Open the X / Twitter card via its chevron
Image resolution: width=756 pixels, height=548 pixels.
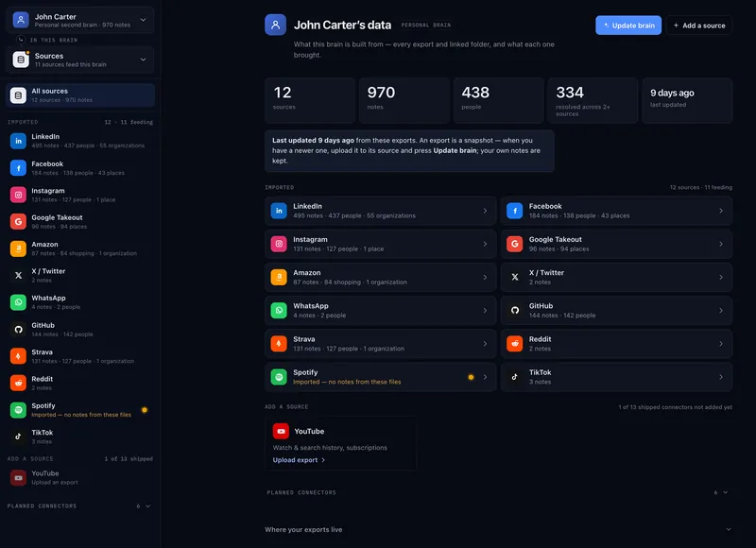tap(721, 277)
